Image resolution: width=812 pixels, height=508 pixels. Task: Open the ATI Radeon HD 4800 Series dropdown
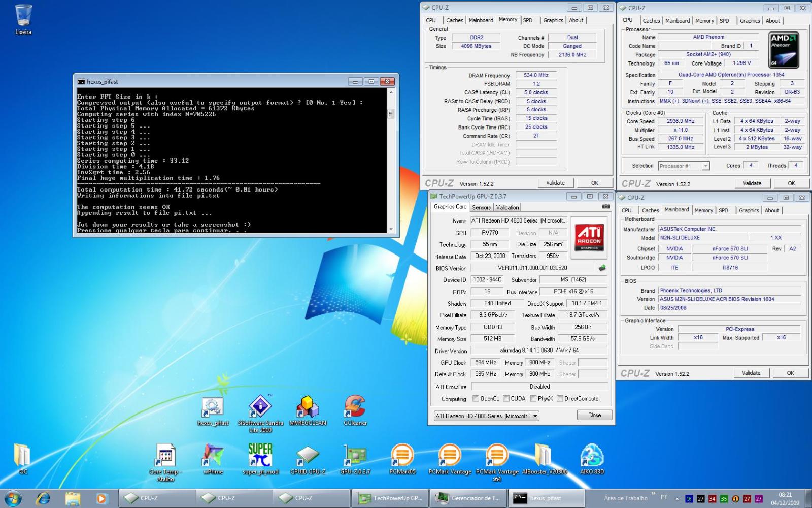point(486,416)
